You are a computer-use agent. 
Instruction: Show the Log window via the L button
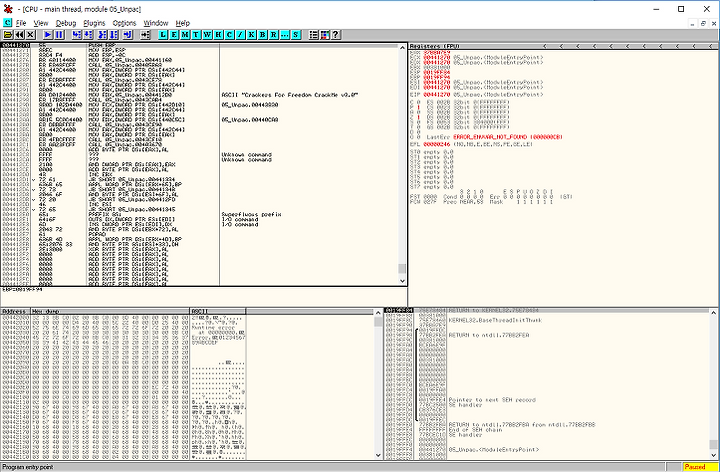click(x=163, y=34)
